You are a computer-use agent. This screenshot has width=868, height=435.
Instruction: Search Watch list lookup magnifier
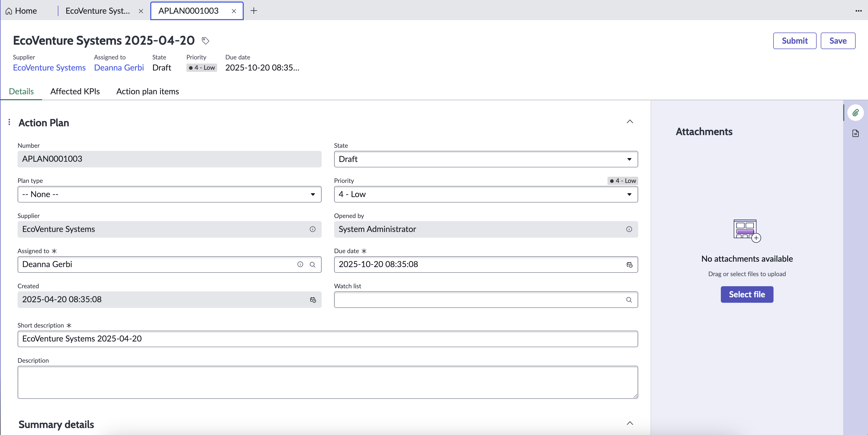[629, 300]
